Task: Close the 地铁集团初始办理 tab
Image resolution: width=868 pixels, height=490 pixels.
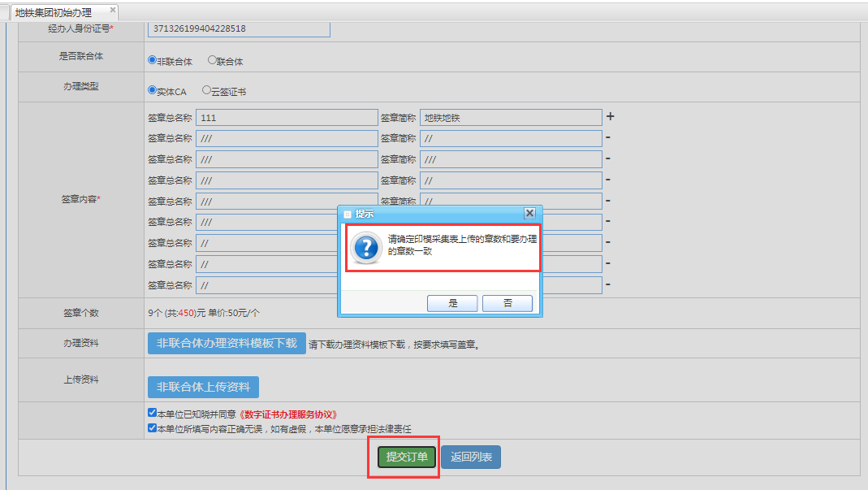Action: click(x=112, y=11)
